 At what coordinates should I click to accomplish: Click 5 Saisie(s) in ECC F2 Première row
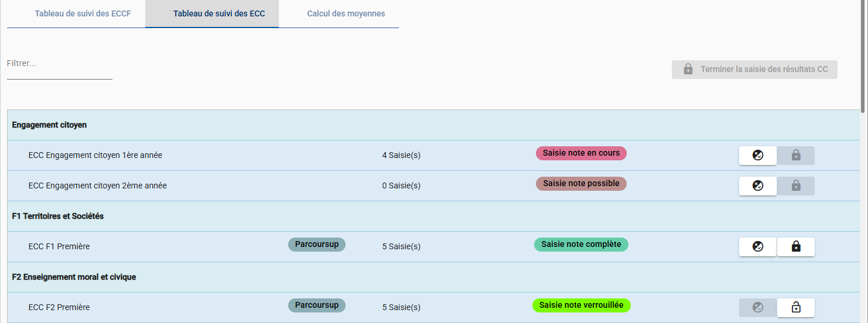pyautogui.click(x=401, y=308)
